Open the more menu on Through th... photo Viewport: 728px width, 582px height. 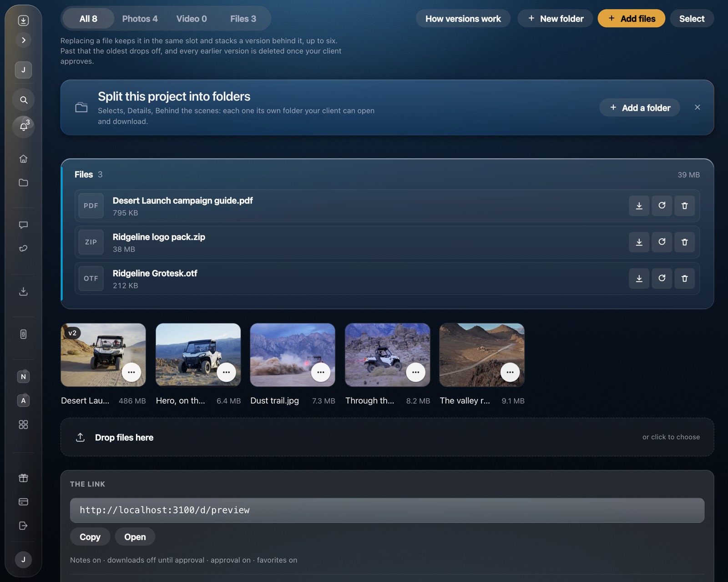coord(415,372)
